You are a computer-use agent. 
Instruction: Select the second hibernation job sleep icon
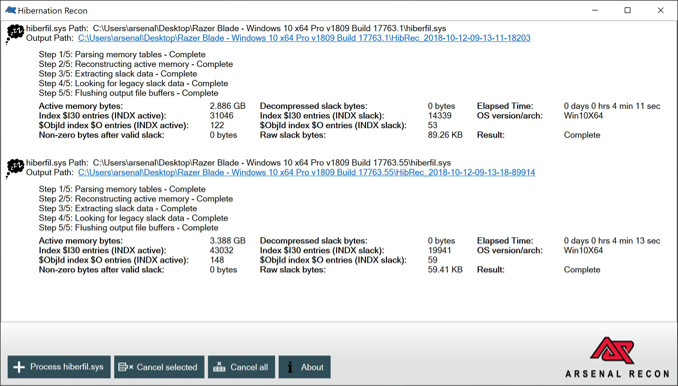click(x=15, y=168)
